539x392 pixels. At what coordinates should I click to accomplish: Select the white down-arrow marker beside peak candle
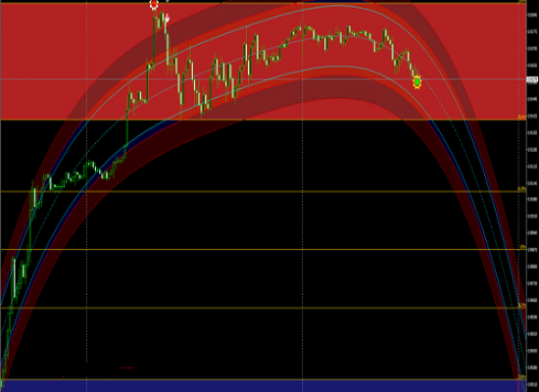coord(167,19)
